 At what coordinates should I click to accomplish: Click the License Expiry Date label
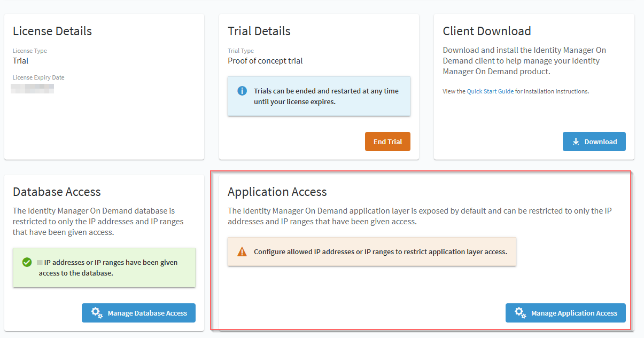38,77
